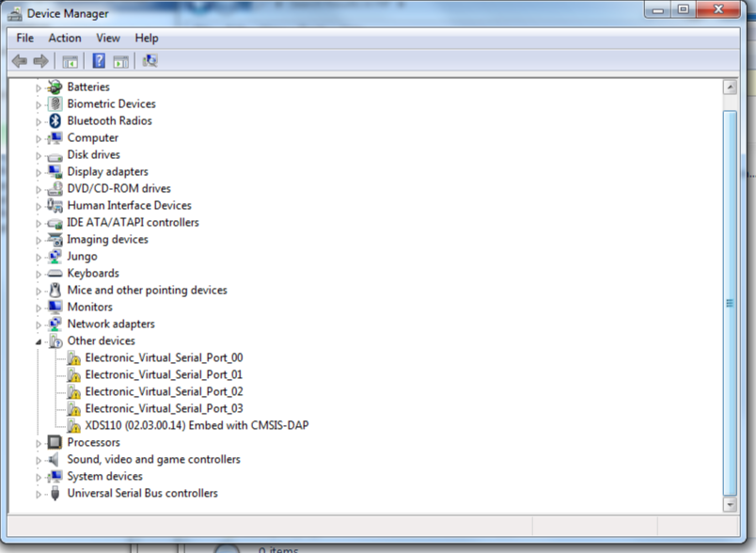The width and height of the screenshot is (756, 553).
Task: Click the Disk drives icon
Action: 55,156
